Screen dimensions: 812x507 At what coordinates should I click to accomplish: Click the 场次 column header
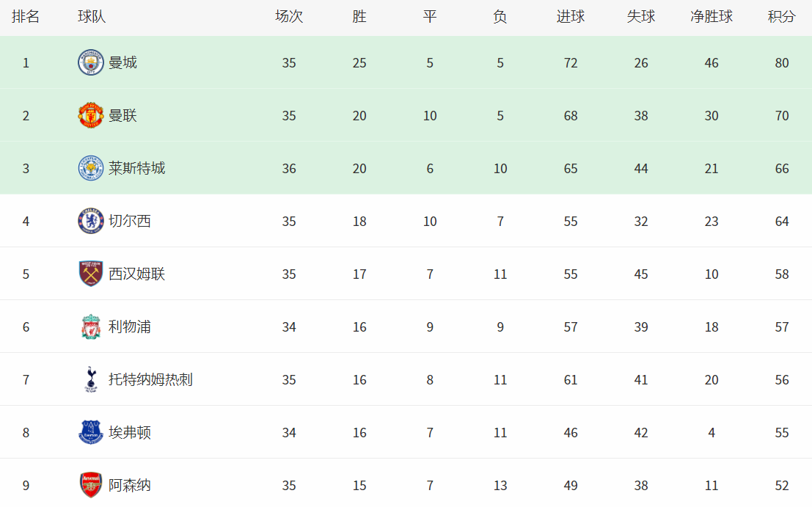(289, 17)
